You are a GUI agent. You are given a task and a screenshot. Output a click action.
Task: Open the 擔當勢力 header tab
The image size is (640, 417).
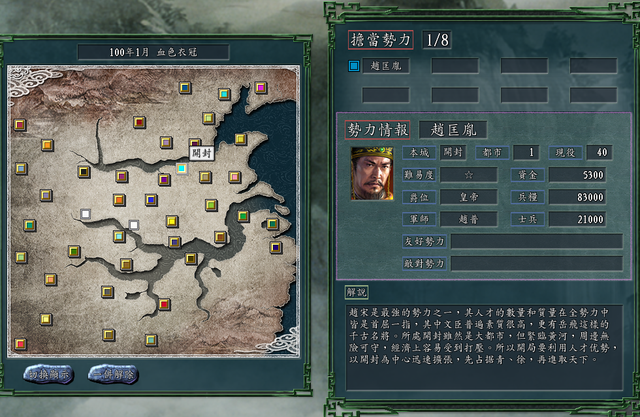click(380, 40)
